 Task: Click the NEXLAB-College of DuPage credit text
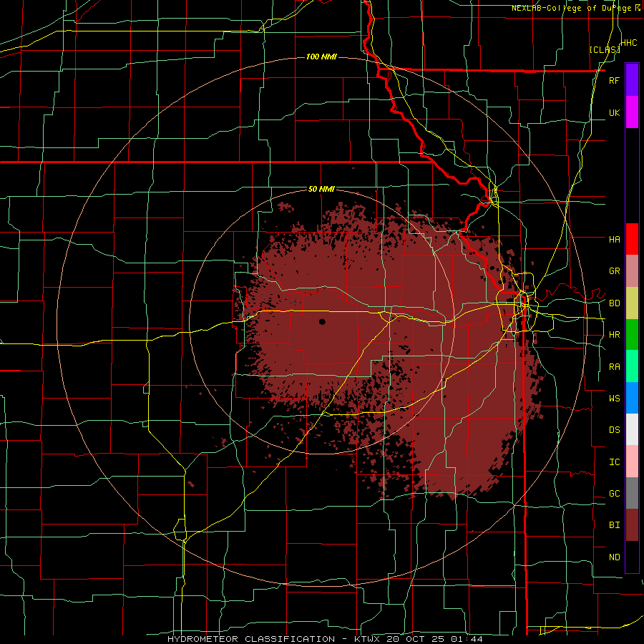click(x=571, y=8)
